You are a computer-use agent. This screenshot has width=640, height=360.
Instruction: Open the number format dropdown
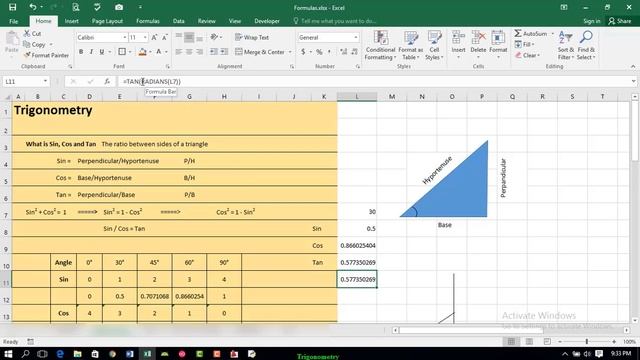[x=356, y=38]
